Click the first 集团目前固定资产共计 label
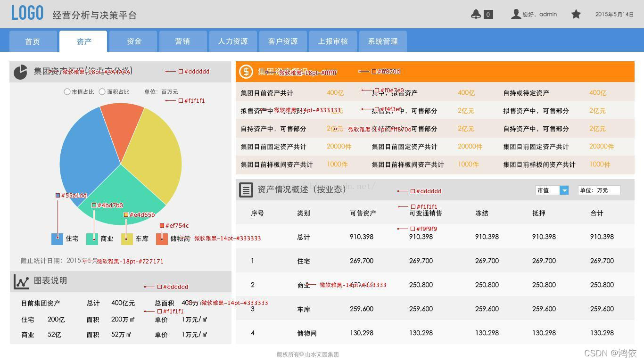The image size is (644, 362). pos(273,147)
